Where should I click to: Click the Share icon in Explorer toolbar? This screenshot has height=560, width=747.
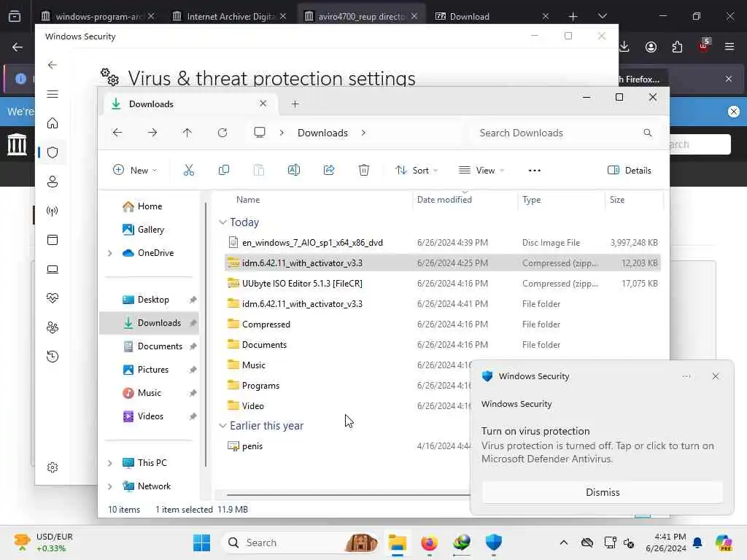coord(329,170)
